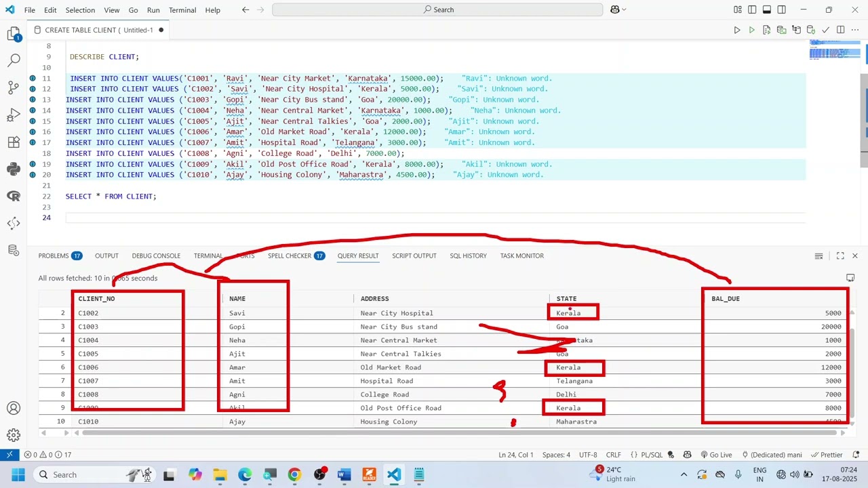The height and width of the screenshot is (488, 868).
Task: Toggle the Primary Side Bar
Action: click(752, 9)
